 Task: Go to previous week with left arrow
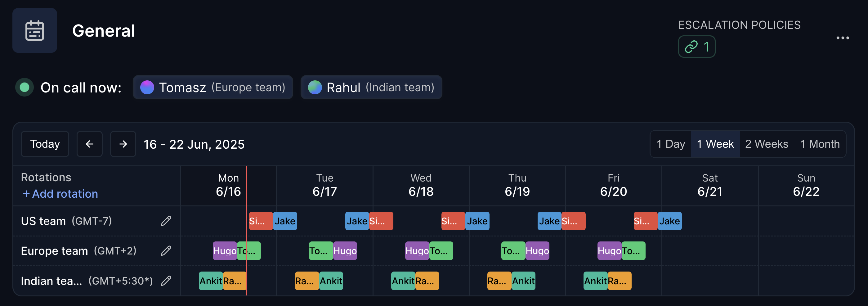point(90,144)
